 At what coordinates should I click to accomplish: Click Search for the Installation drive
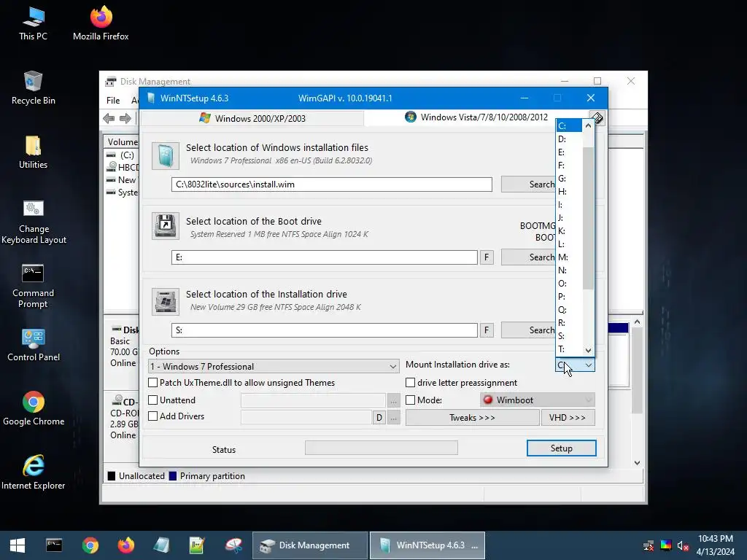pyautogui.click(x=528, y=330)
